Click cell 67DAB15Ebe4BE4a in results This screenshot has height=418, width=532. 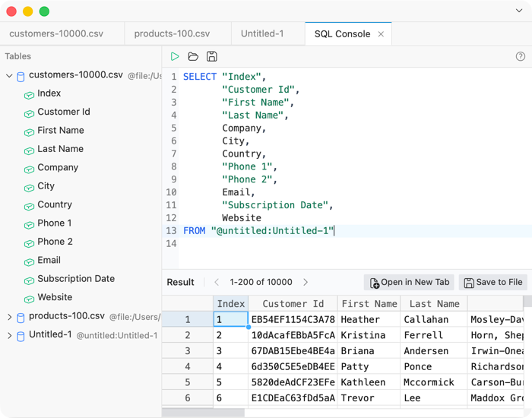(293, 351)
